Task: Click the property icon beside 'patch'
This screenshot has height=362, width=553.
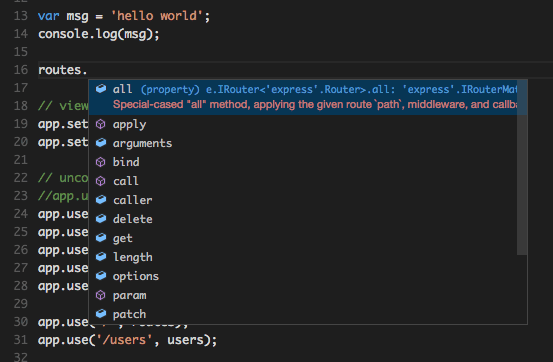Action: pyautogui.click(x=101, y=314)
